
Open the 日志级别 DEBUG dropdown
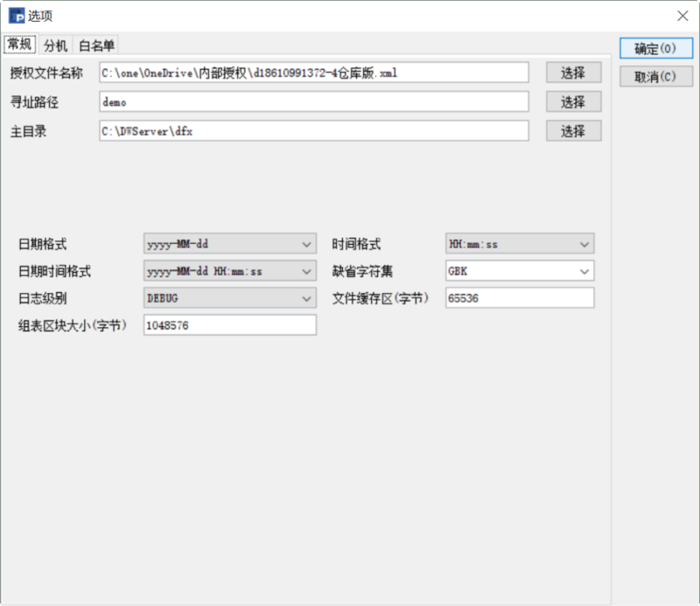pos(230,297)
